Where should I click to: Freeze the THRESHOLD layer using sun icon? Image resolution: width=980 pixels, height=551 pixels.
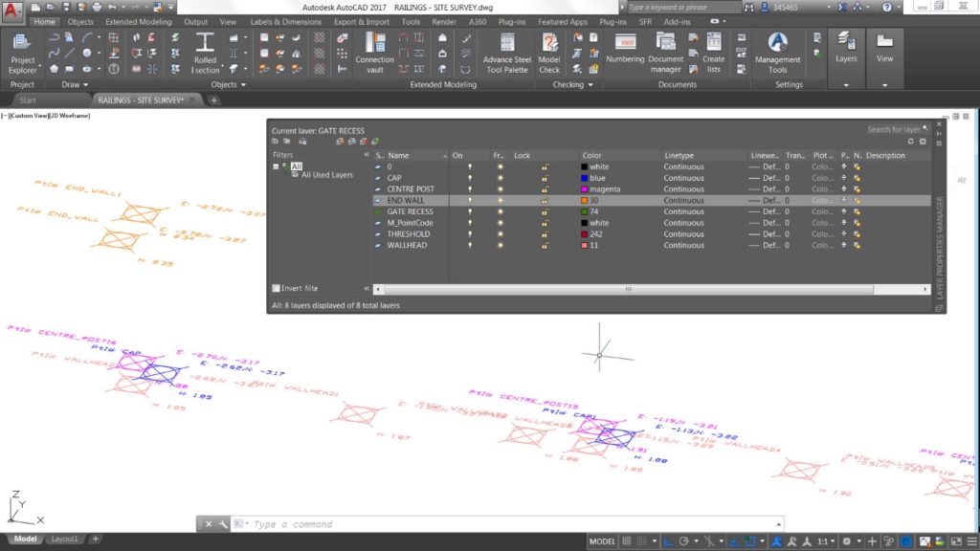[499, 234]
